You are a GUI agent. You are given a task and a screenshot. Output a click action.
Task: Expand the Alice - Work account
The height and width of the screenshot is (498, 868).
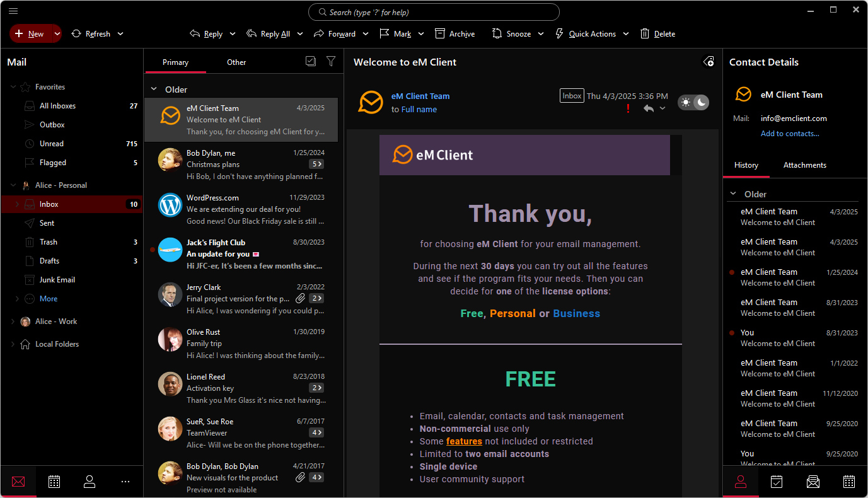click(13, 321)
